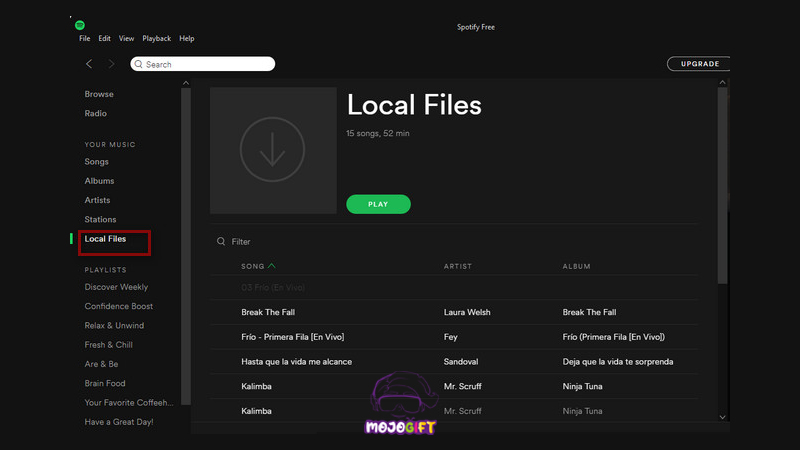Image resolution: width=800 pixels, height=450 pixels.
Task: Open Fresh & Chill playlist
Action: pos(109,345)
